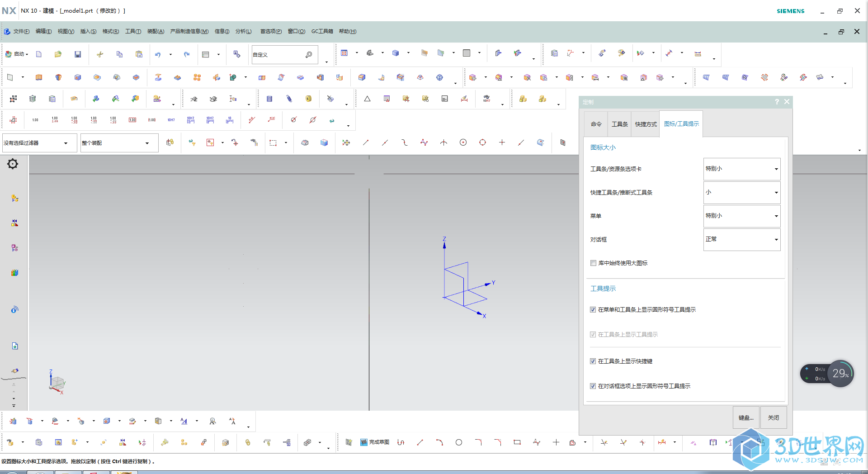This screenshot has height=474, width=868.
Task: Click the help question mark in 定制 dialog
Action: coord(777,102)
